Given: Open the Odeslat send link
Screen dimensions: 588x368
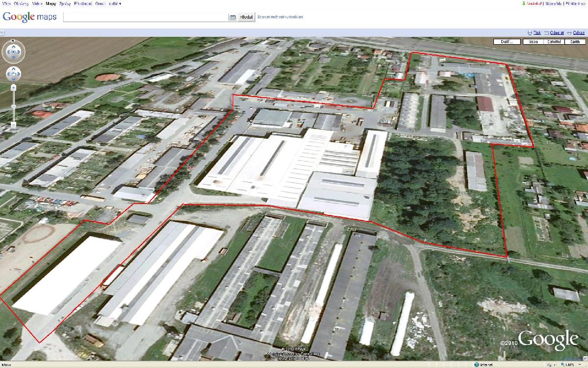Looking at the screenshot, I should 557,32.
